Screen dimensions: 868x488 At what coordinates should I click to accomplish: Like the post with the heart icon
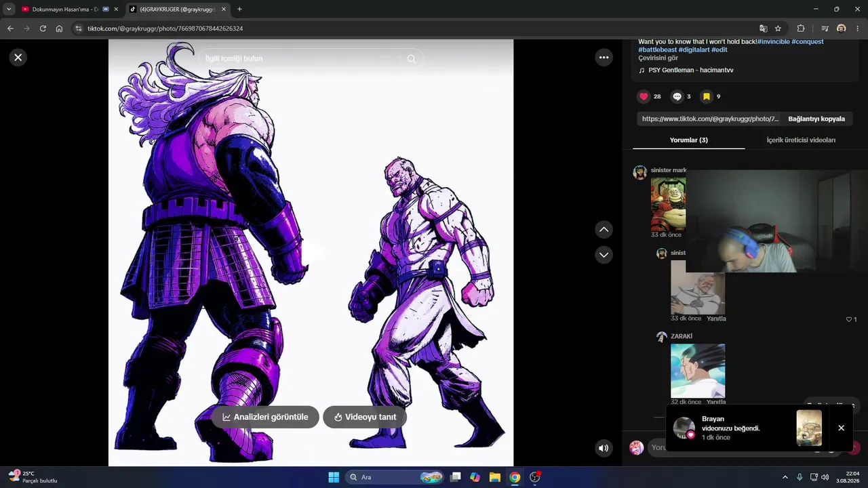644,97
